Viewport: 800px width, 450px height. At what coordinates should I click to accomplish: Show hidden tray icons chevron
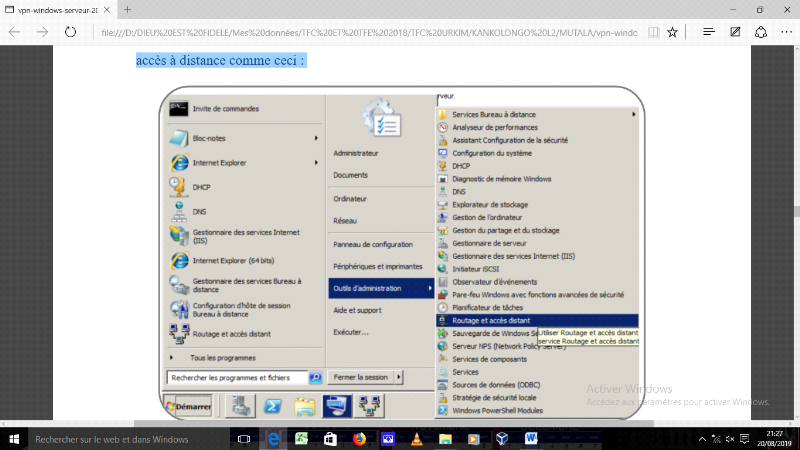(702, 439)
